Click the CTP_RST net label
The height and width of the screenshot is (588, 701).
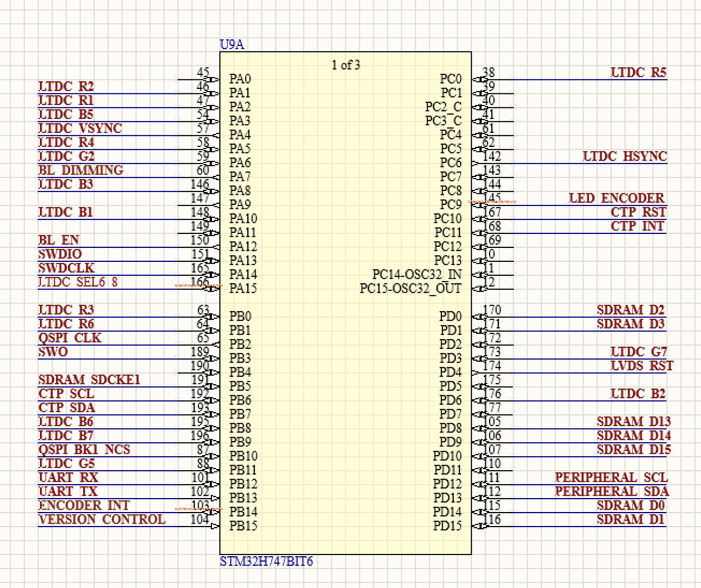point(638,212)
